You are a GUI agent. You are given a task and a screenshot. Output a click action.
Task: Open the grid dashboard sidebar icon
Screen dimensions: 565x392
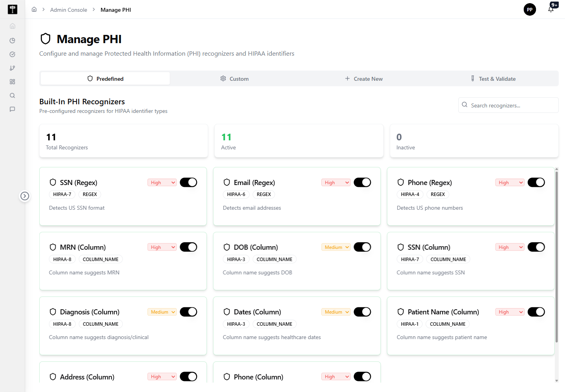[13, 82]
